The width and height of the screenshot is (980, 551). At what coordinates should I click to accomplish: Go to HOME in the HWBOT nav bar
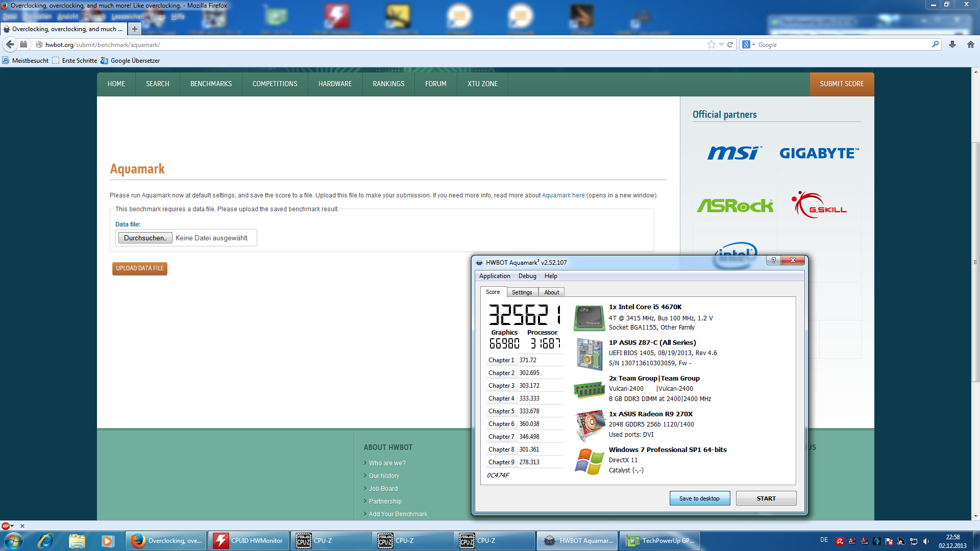pyautogui.click(x=116, y=84)
